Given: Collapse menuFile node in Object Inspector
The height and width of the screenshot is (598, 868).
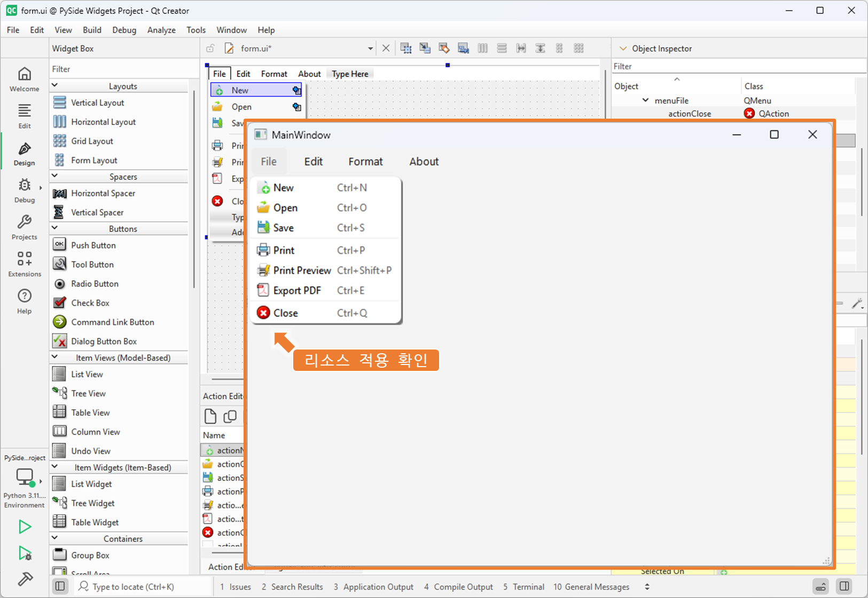Looking at the screenshot, I should (x=645, y=100).
